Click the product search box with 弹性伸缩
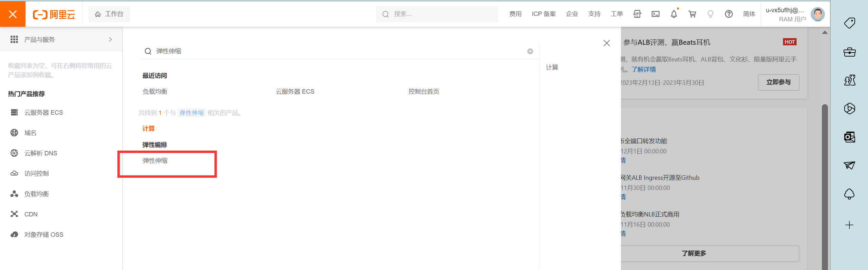This screenshot has height=270, width=868. coord(338,51)
